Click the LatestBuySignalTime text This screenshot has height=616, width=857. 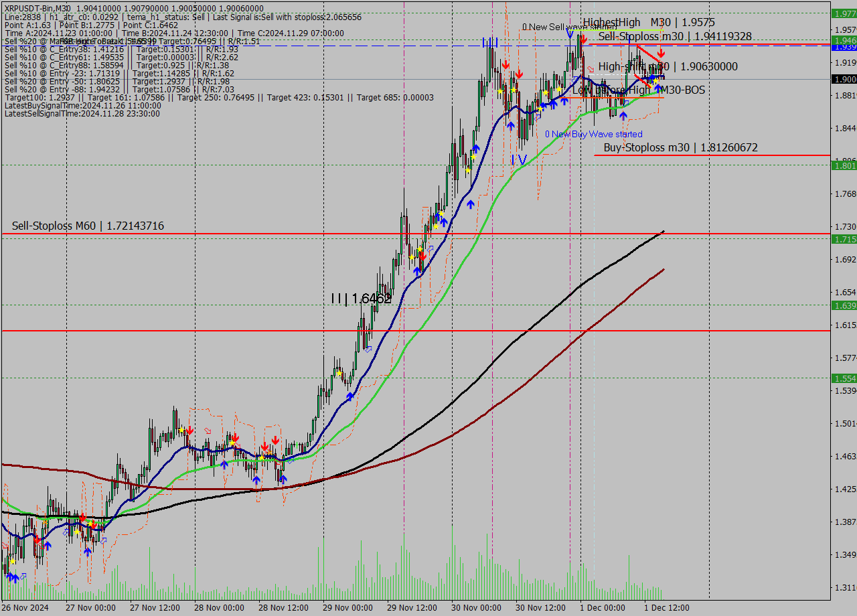[83, 106]
